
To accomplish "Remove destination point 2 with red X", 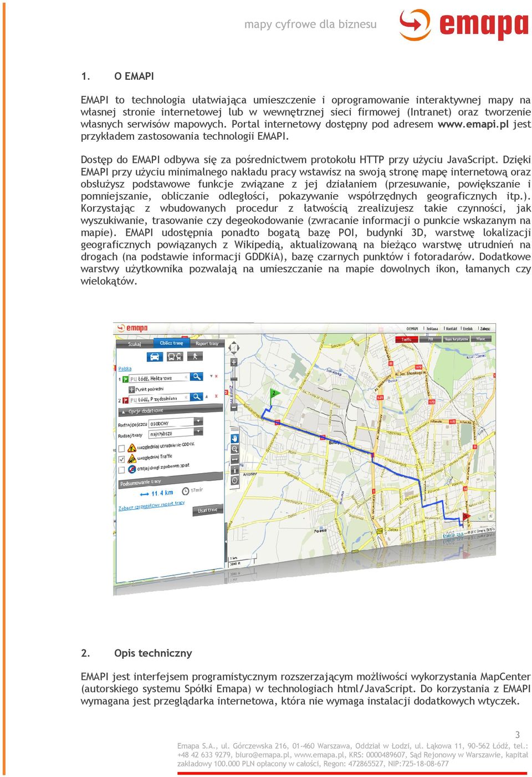I will point(216,396).
